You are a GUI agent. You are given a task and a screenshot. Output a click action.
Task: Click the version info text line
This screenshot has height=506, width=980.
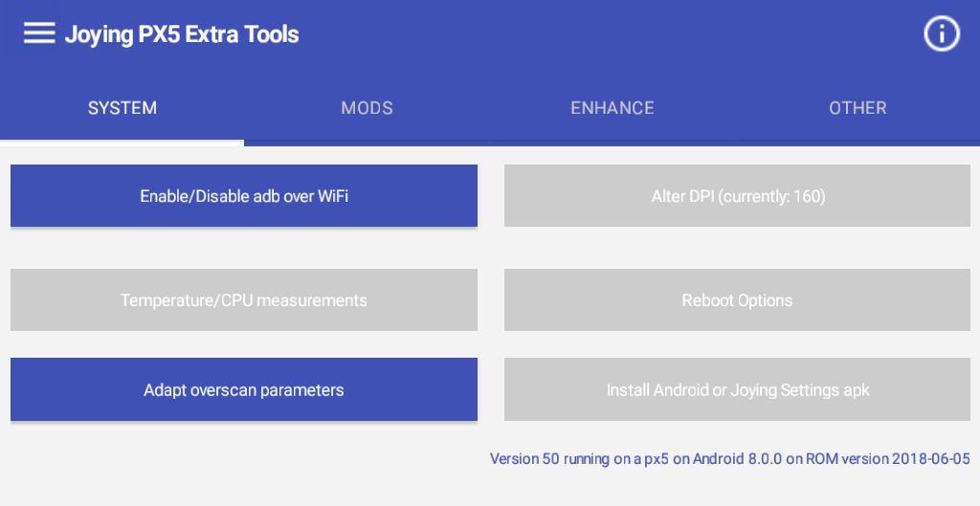coord(730,459)
